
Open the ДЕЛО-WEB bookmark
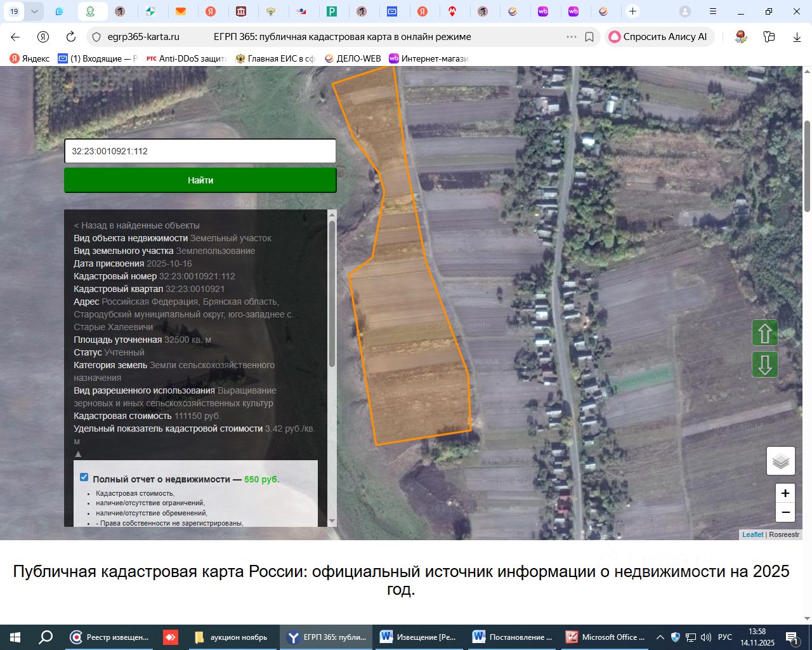[x=352, y=58]
